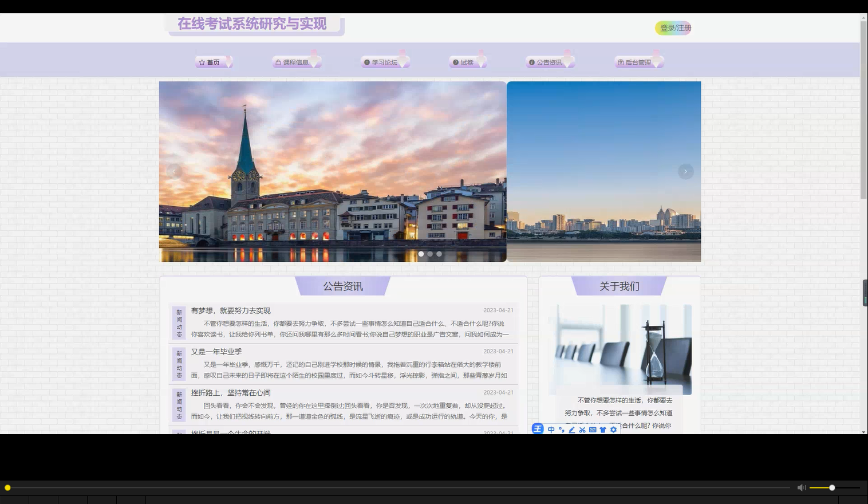Show the previous carousel slide arrow
Viewport: 868px width, 504px height.
click(175, 171)
